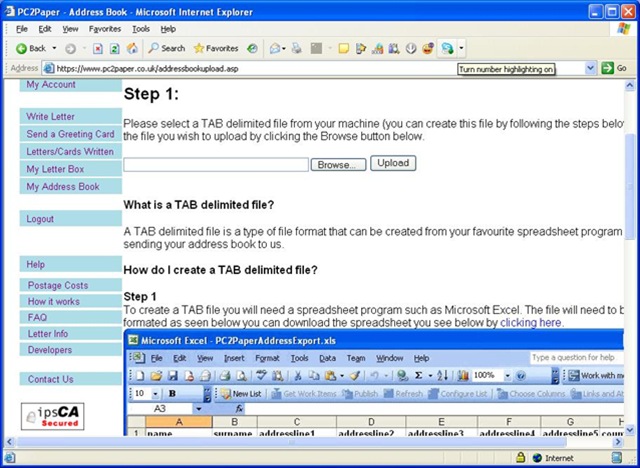Click the ipsCA Secured badge

pos(53,416)
